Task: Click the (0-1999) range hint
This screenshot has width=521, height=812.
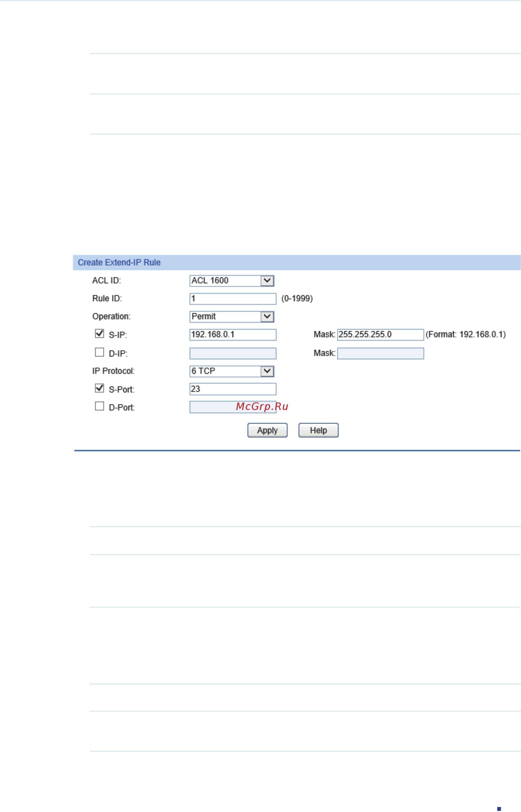Action: coord(297,298)
